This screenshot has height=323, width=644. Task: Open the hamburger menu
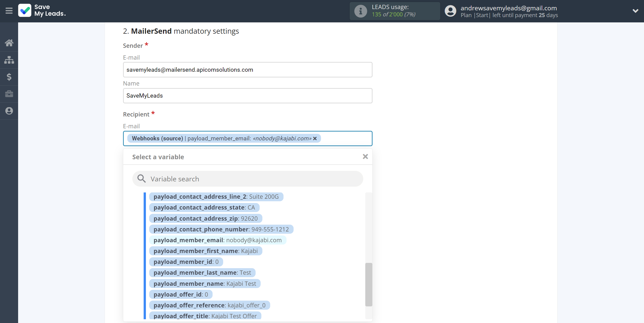[x=9, y=11]
